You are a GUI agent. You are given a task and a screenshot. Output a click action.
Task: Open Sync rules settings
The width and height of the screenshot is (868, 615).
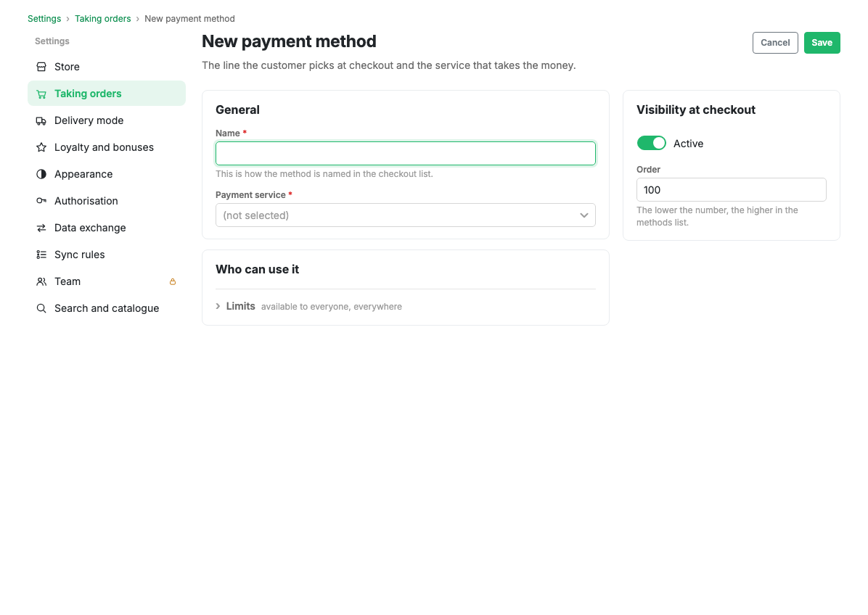(x=107, y=255)
